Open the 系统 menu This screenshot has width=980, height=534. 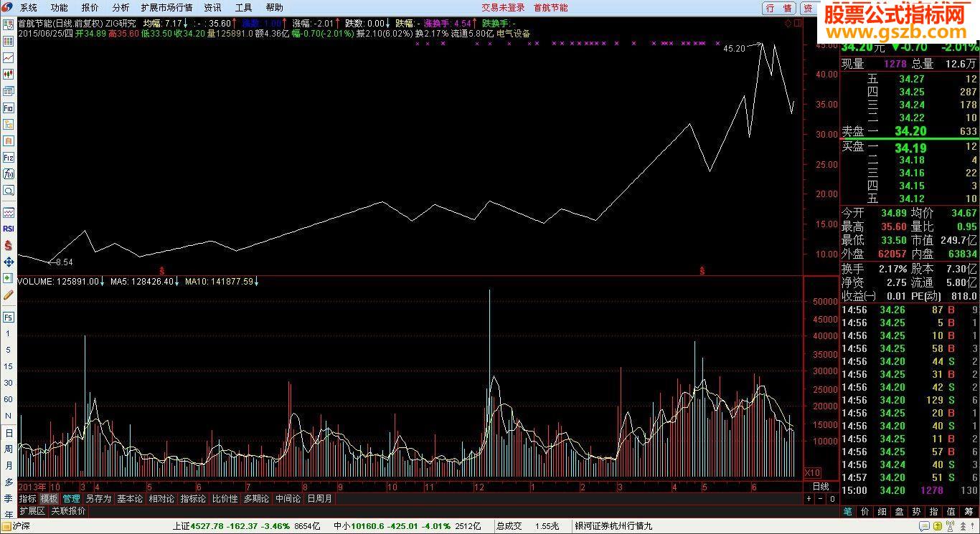(x=29, y=8)
